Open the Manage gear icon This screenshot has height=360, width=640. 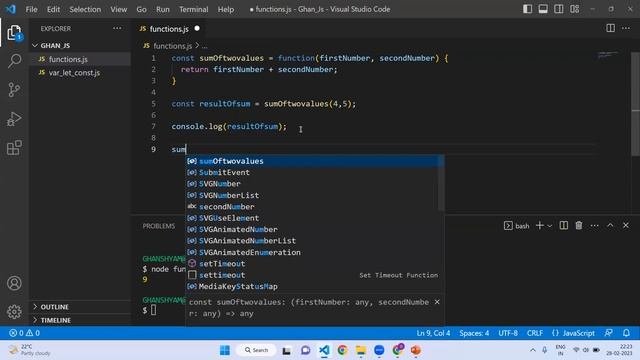click(x=14, y=312)
